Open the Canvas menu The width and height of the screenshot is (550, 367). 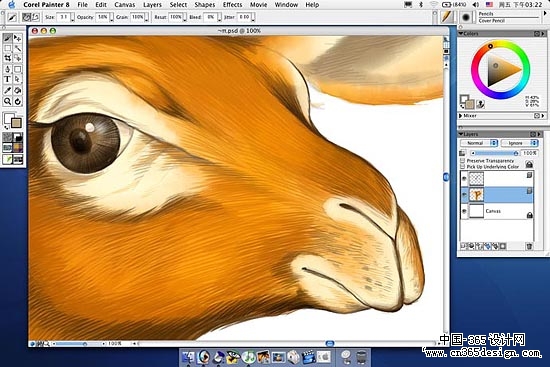[125, 5]
